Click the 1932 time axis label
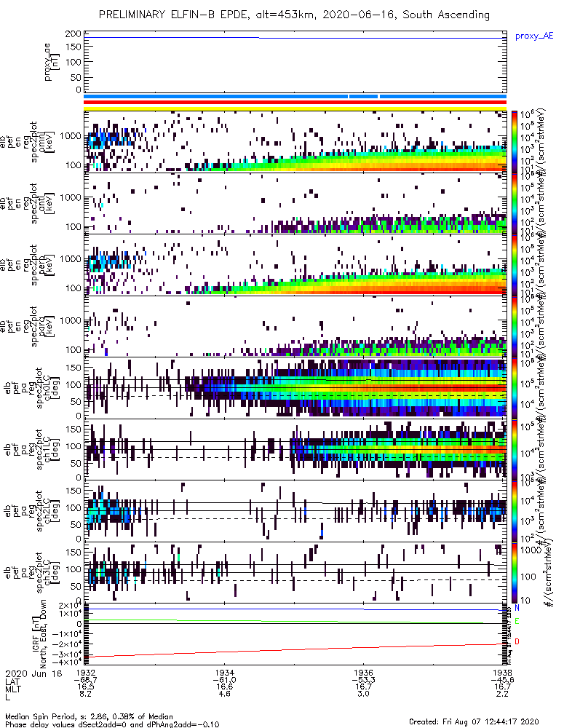564x728 pixels. pyautogui.click(x=85, y=673)
